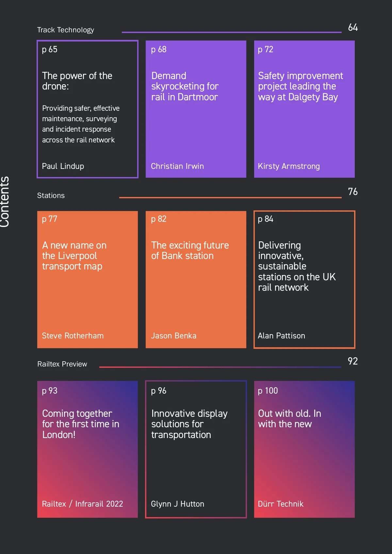Click the vertical Contents label
Image resolution: width=392 pixels, height=554 pixels.
[x=5, y=202]
